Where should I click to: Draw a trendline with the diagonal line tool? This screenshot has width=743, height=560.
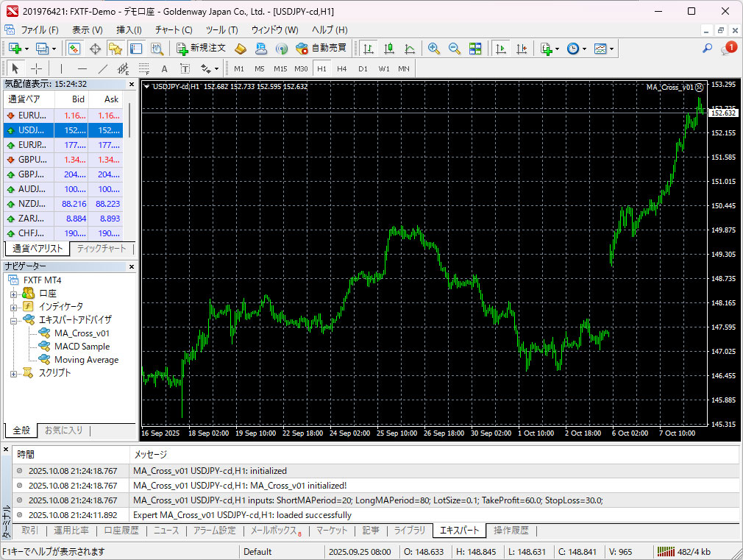tap(103, 68)
